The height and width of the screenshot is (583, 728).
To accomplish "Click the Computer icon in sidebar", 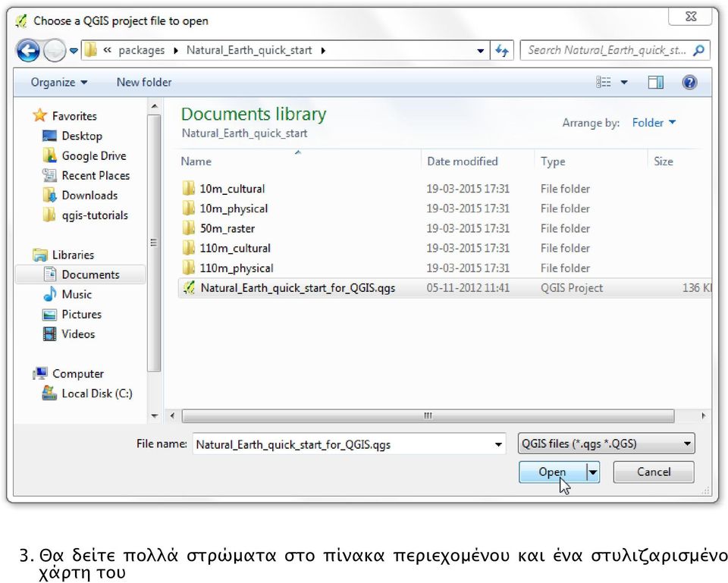I will 40,373.
